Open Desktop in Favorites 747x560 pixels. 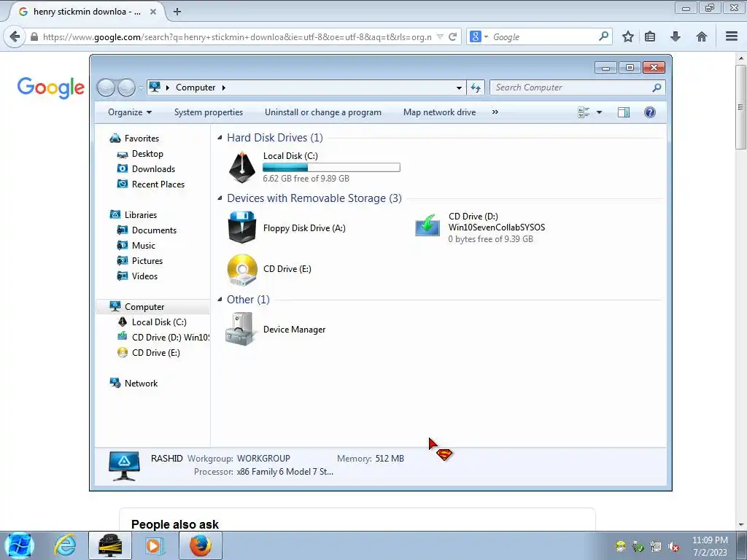coord(147,154)
